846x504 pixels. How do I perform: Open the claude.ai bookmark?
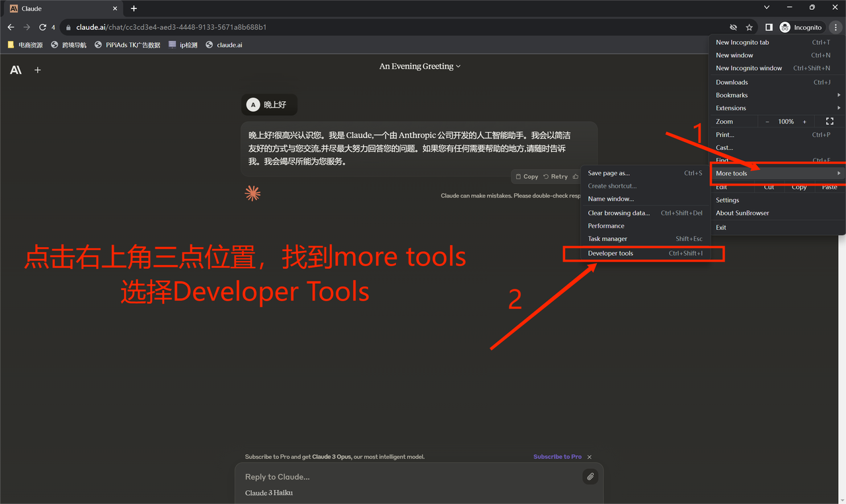click(x=224, y=45)
